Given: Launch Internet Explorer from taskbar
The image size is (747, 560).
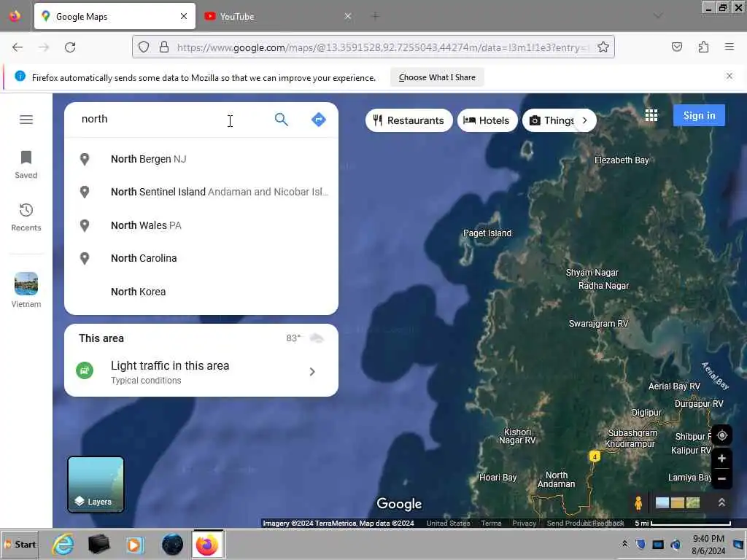Looking at the screenshot, I should (x=63, y=544).
